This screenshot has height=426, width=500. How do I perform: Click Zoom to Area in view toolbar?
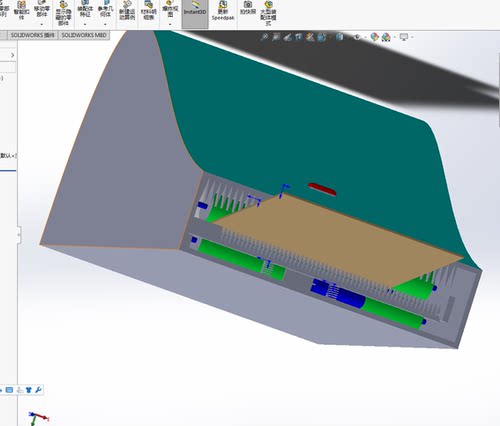276,37
